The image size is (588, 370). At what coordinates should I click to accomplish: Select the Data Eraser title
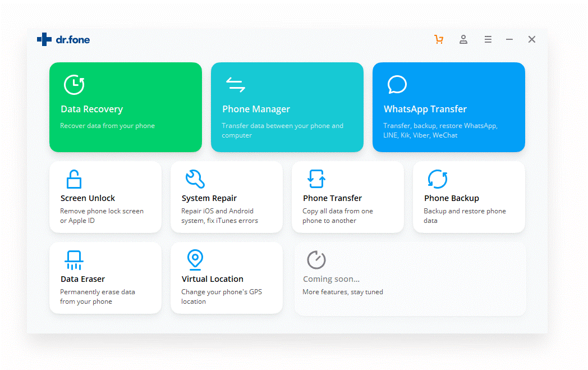(x=83, y=279)
